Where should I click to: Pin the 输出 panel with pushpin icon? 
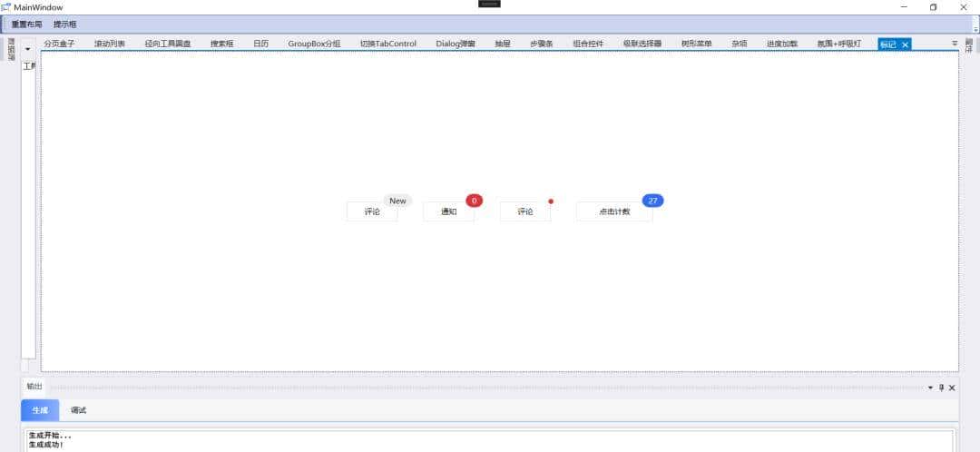[941, 388]
